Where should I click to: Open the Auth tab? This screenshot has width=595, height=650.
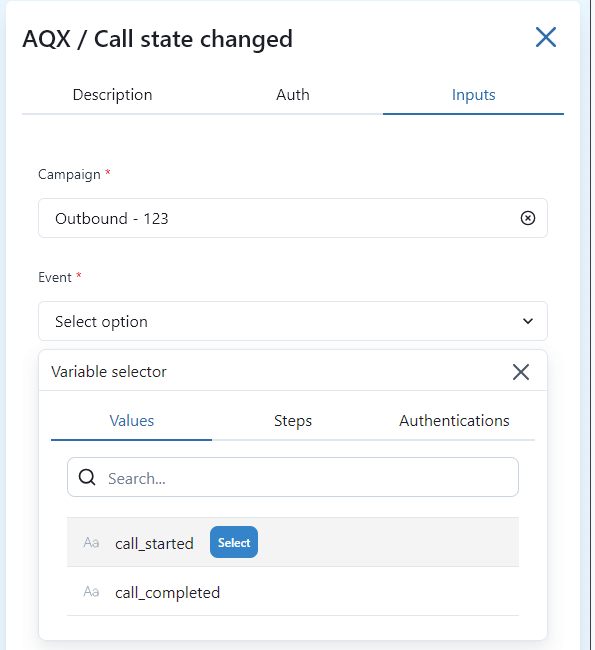click(x=293, y=95)
